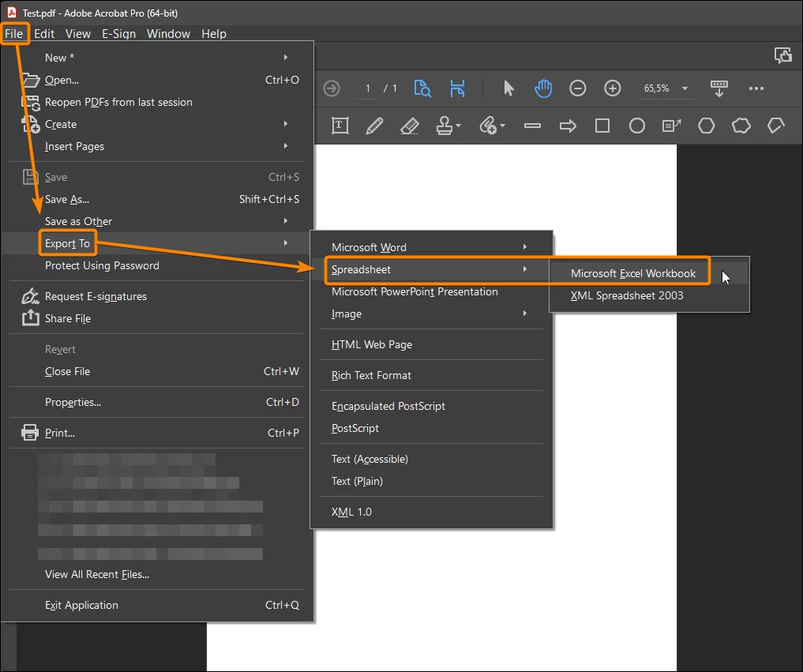803x672 pixels.
Task: Open the View menu
Action: (x=78, y=34)
